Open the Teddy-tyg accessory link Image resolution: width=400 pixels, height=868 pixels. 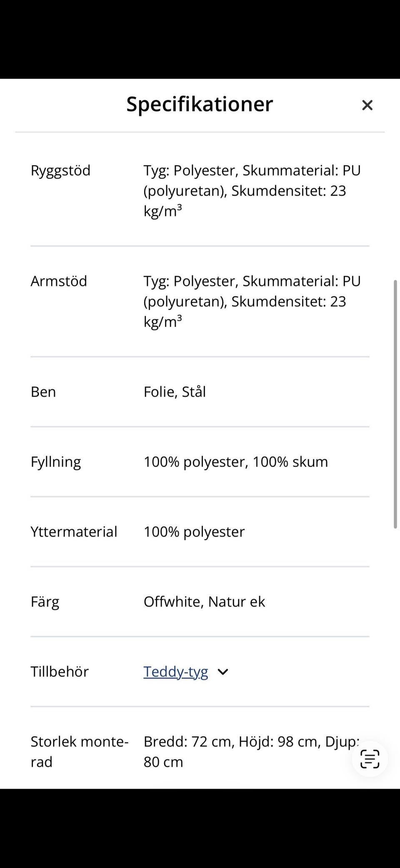[176, 672]
